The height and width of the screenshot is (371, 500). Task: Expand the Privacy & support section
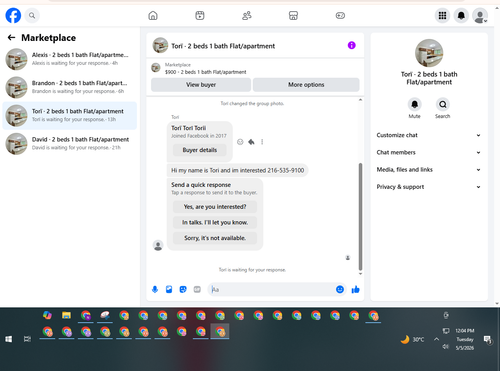[429, 187]
